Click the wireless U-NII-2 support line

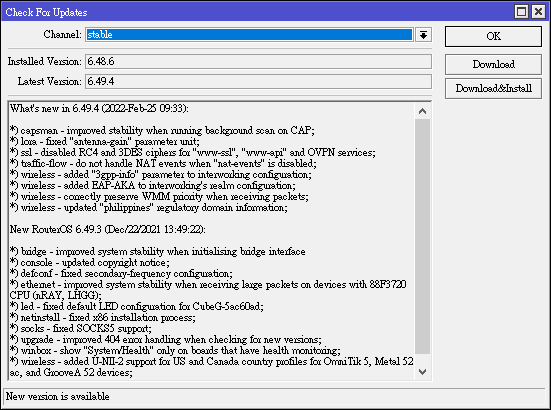coord(212,367)
